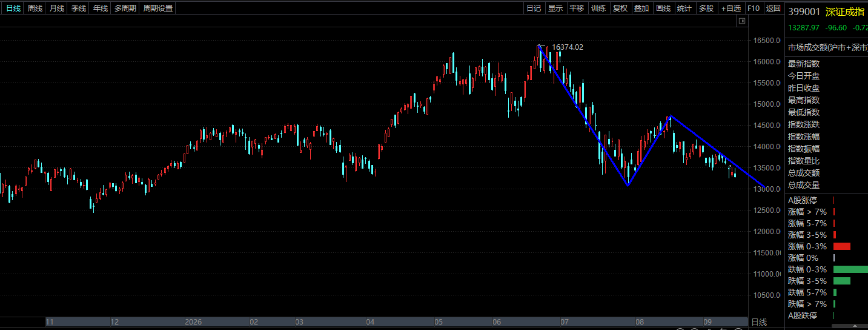
Task: Toggle the small chart panel layout icon
Action: (741, 21)
